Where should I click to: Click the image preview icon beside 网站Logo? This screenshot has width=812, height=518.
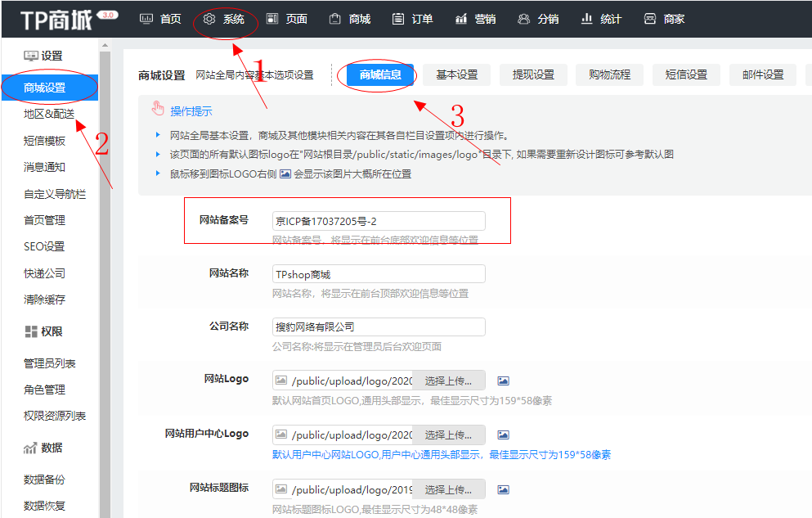[504, 381]
